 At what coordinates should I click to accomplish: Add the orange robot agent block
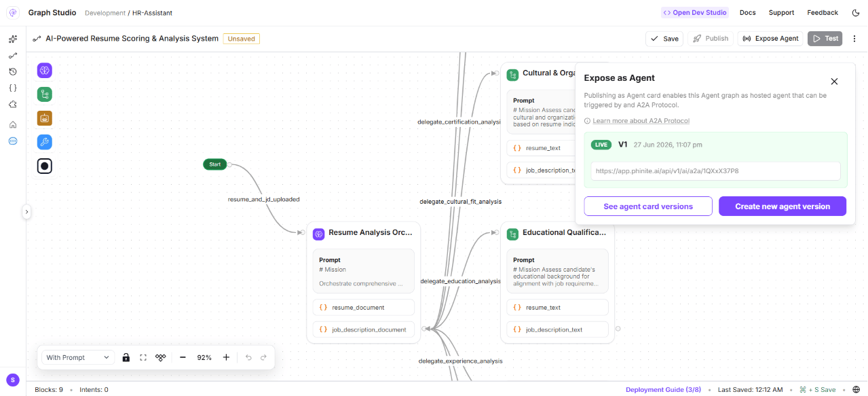click(x=45, y=118)
